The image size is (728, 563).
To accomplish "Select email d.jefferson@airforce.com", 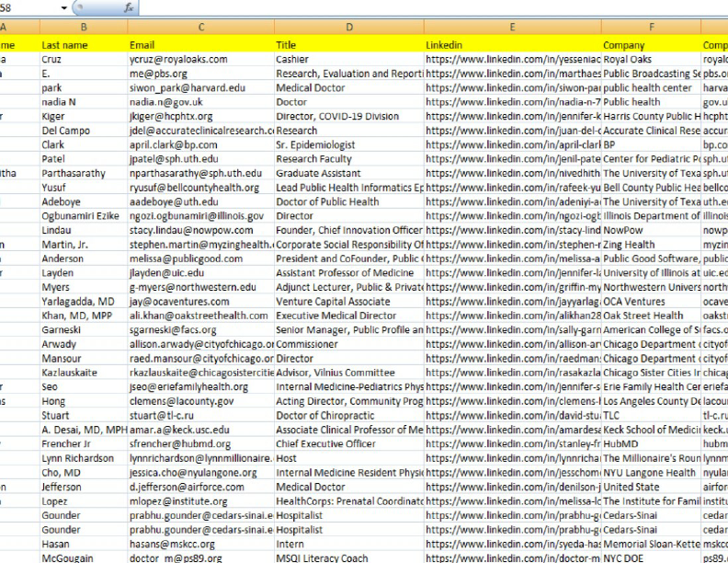I will pyautogui.click(x=201, y=488).
